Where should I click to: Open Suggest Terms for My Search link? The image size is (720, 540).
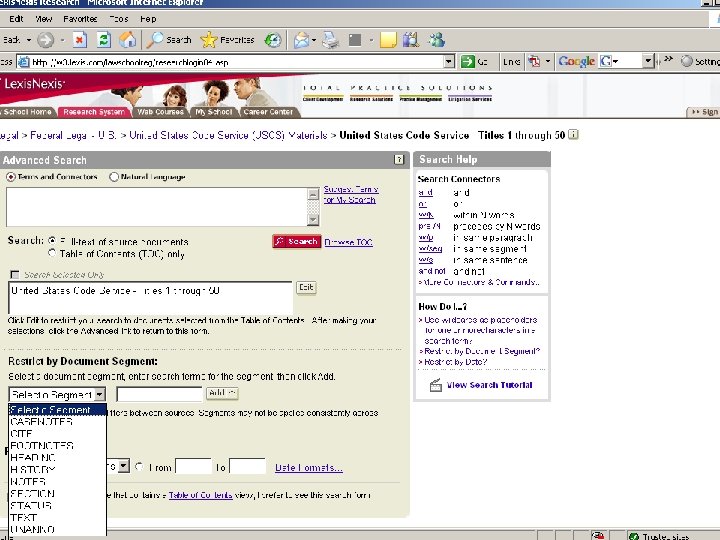(351, 194)
